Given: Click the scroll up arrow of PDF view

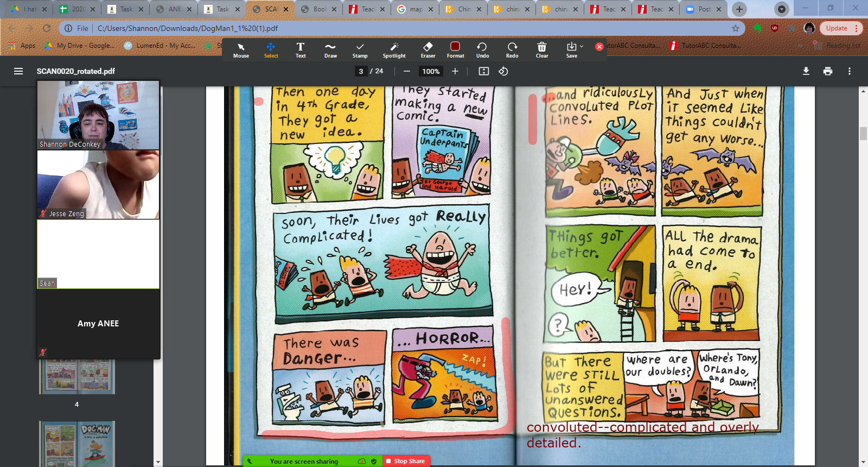Looking at the screenshot, I should click(864, 91).
